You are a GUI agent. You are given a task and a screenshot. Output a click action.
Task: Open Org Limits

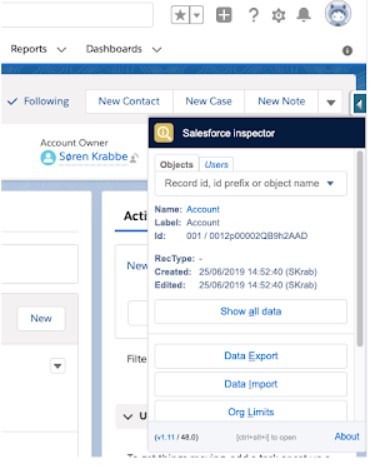(251, 411)
